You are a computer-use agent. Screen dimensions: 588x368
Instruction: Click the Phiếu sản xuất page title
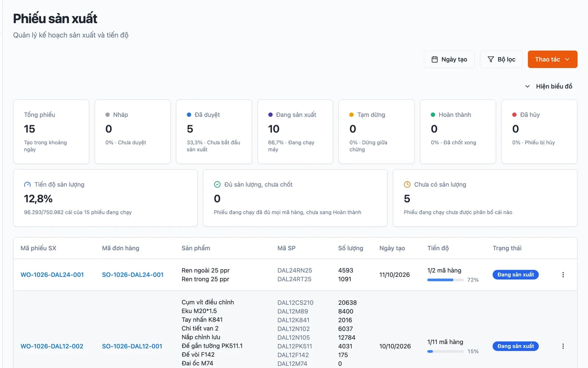tap(55, 18)
